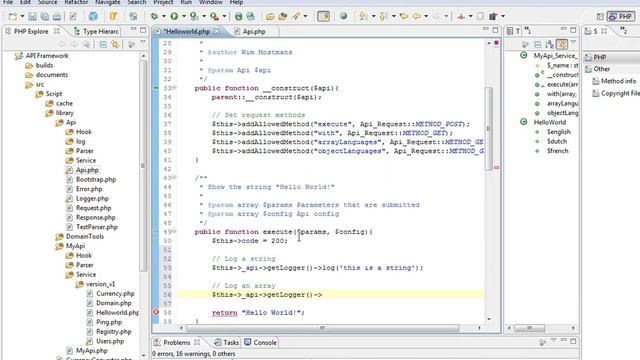Select Bootstrap.php in PHP Explorer
640x360 pixels.
point(96,180)
